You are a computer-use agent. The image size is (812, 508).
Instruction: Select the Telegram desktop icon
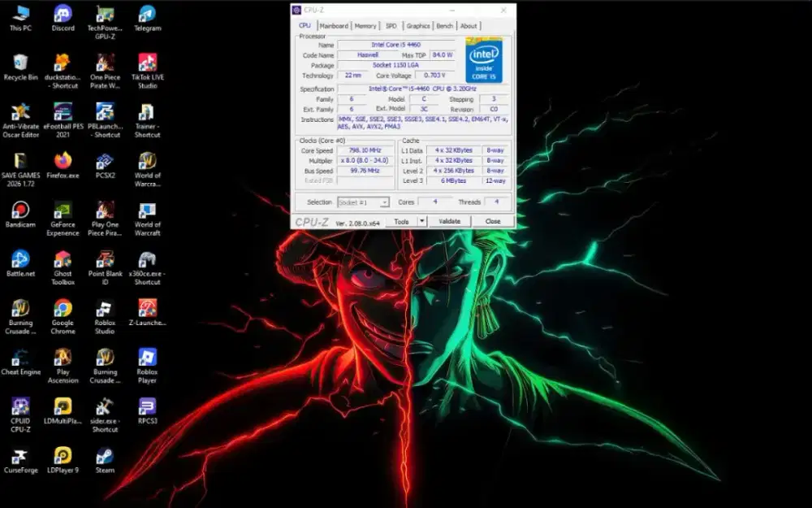coord(148,18)
